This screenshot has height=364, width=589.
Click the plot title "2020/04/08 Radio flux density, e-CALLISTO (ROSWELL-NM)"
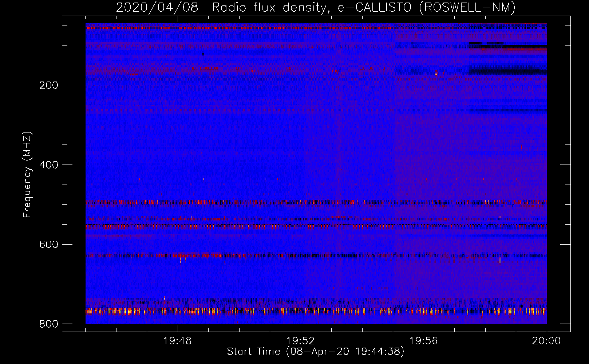point(316,7)
